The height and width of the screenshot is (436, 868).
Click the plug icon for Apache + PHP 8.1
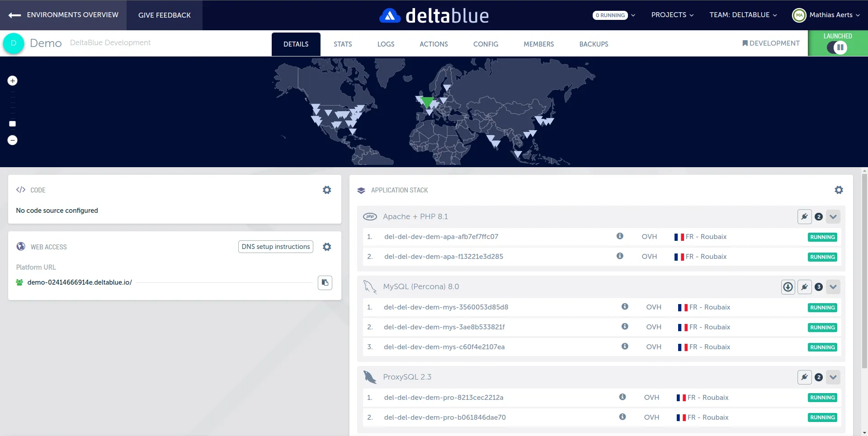(x=804, y=217)
